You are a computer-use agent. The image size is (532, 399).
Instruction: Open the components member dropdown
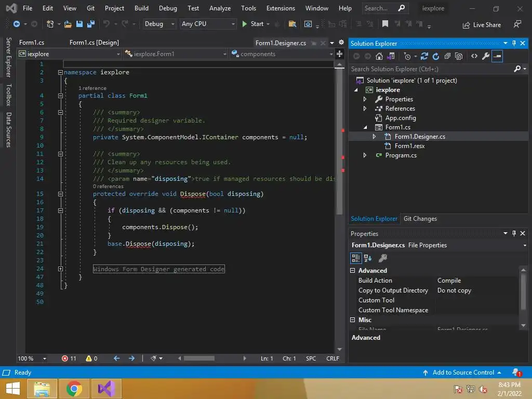(x=282, y=54)
